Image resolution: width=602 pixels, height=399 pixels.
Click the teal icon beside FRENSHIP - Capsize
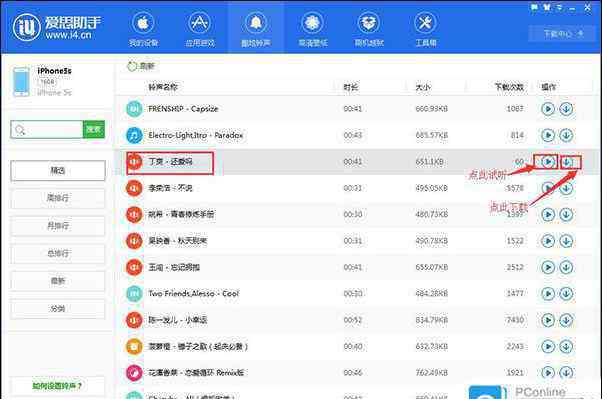coord(134,109)
